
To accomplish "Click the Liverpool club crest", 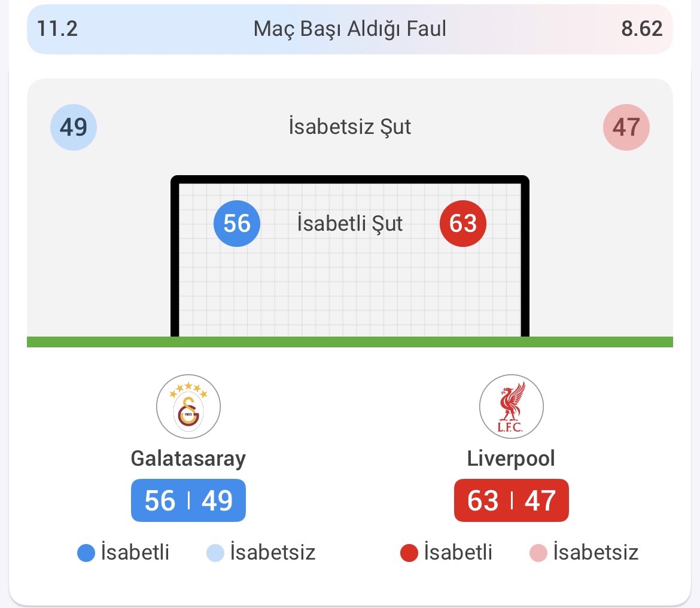I will coord(512,407).
